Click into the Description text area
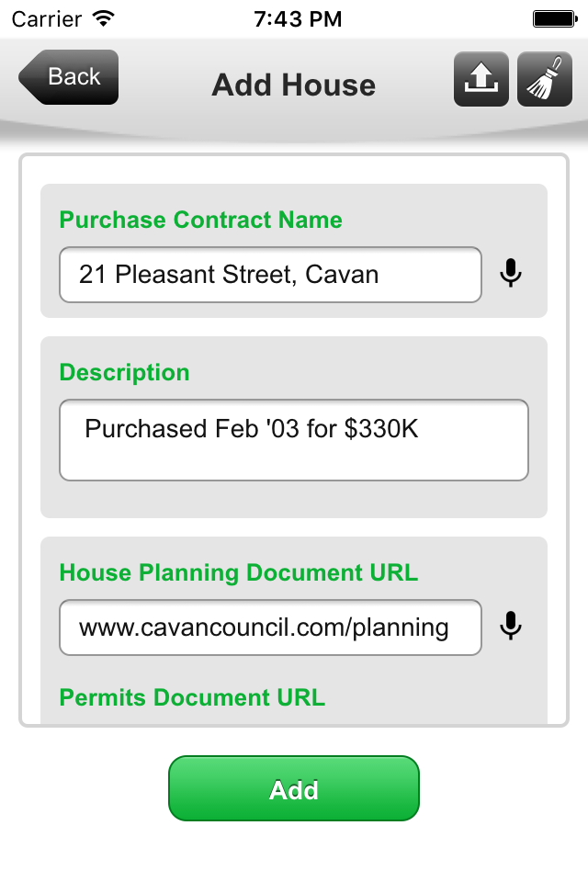Viewport: 588px width, 882px height. point(294,440)
